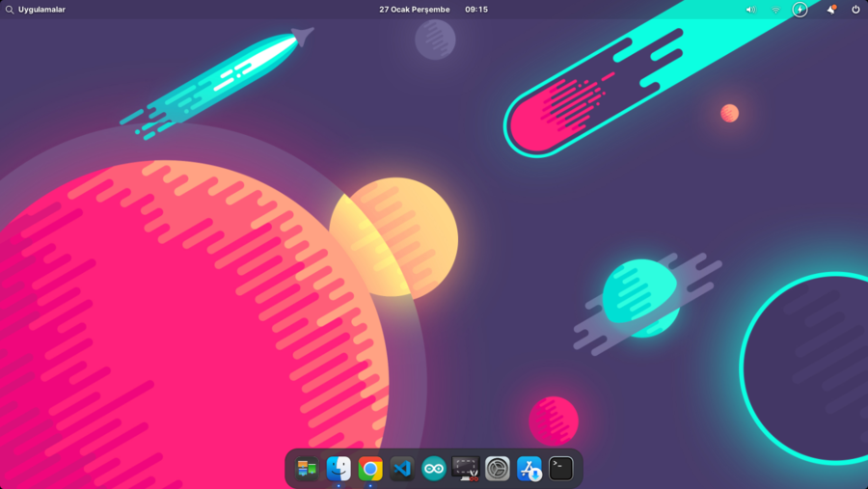The height and width of the screenshot is (489, 868).
Task: Open the Wi-Fi network indicator
Action: [775, 10]
